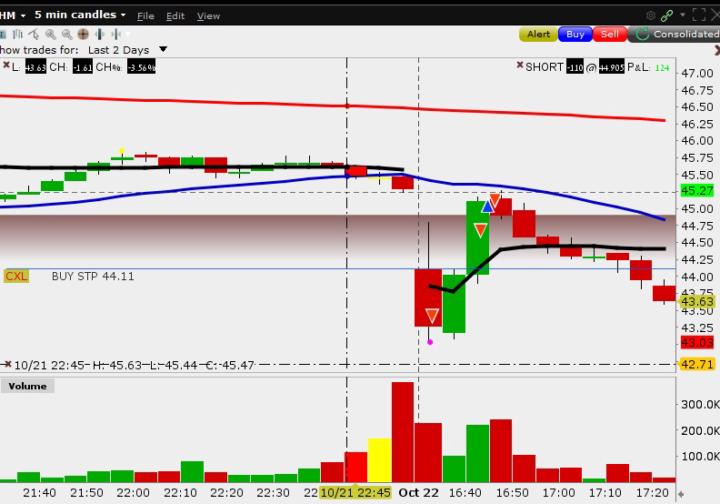Click the first vertical bar tool icon
Screen dimensions: 720x504
tap(100, 34)
